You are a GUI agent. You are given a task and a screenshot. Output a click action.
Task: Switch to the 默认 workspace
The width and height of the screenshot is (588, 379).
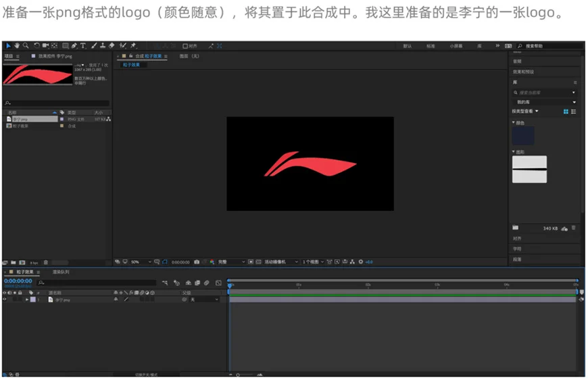tap(408, 46)
